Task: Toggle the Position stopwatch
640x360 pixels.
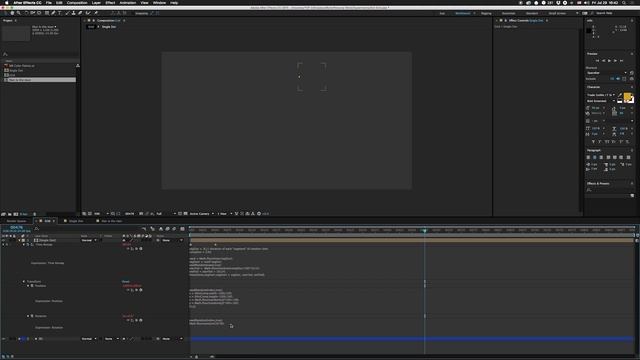Action: click(32, 286)
